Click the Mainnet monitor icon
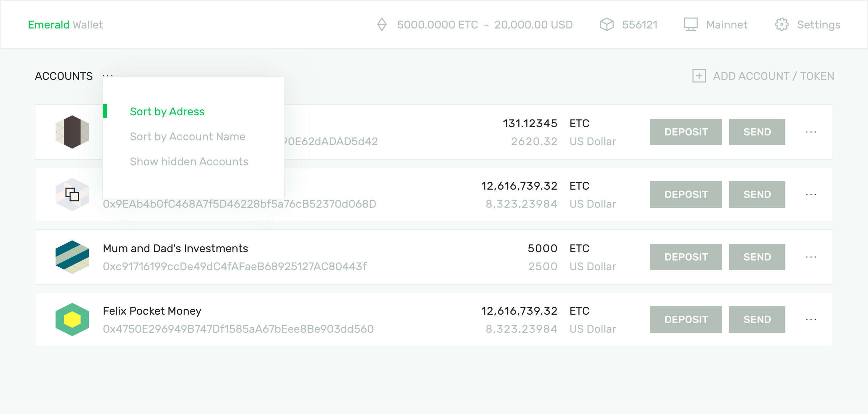The width and height of the screenshot is (868, 414). tap(691, 25)
